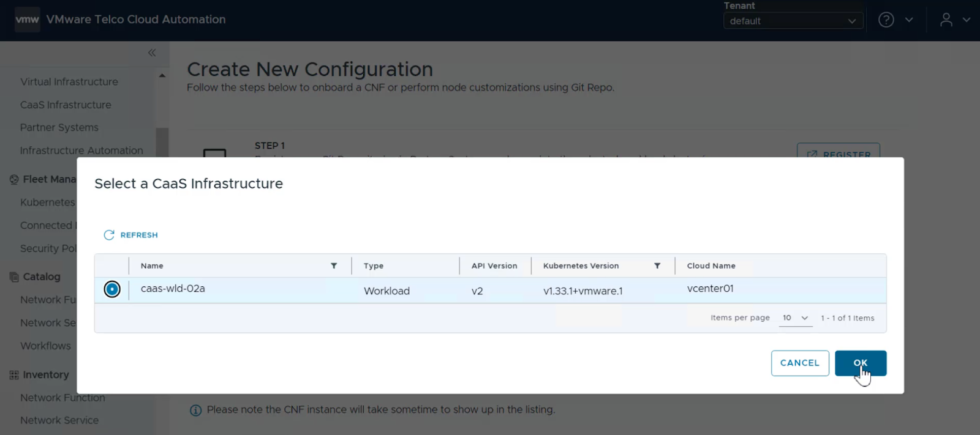Sort by Name column header
This screenshot has width=980, height=435.
coord(152,266)
